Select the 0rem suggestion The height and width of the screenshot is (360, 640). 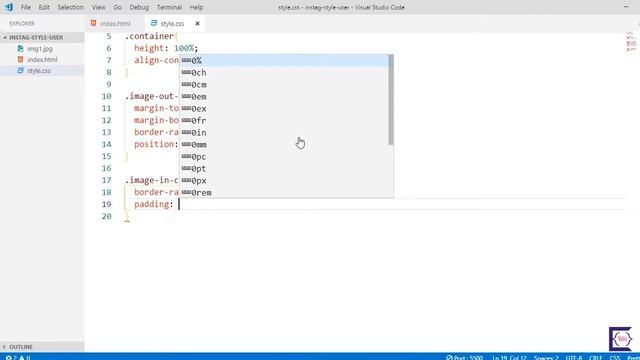[284, 193]
